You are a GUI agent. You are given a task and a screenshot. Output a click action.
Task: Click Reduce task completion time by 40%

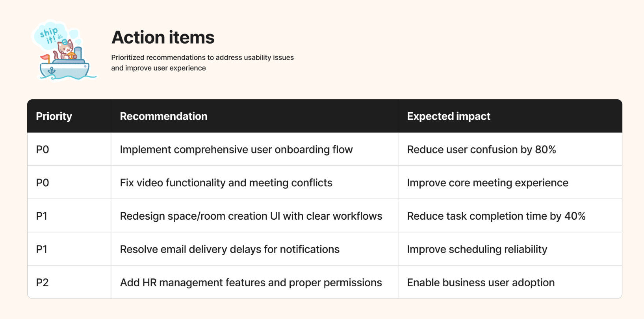(x=496, y=216)
